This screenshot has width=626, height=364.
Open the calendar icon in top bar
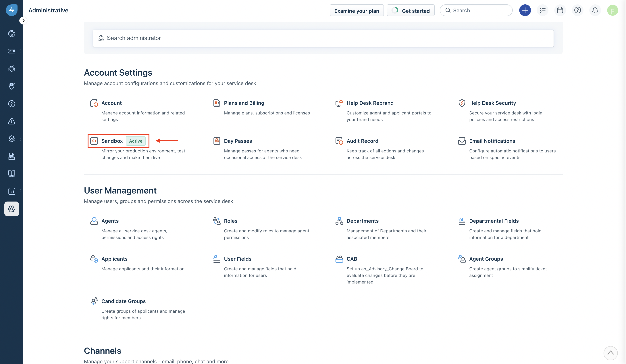(560, 10)
